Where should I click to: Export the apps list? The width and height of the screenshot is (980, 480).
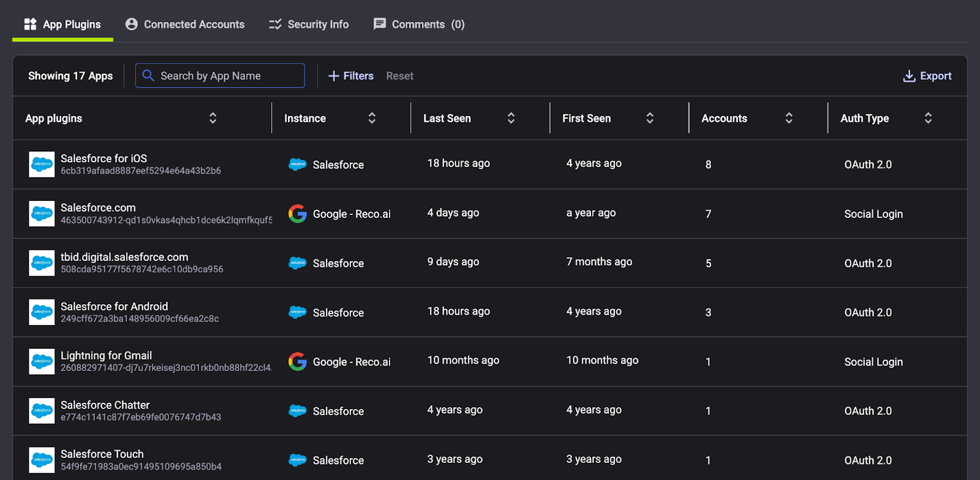[927, 76]
